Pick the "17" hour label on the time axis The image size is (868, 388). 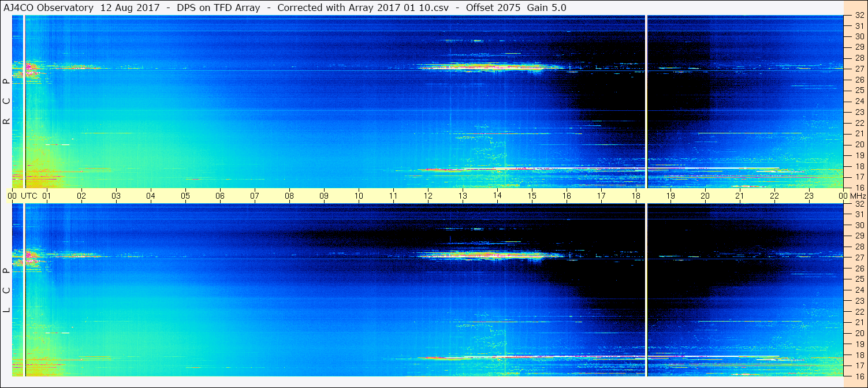[601, 196]
